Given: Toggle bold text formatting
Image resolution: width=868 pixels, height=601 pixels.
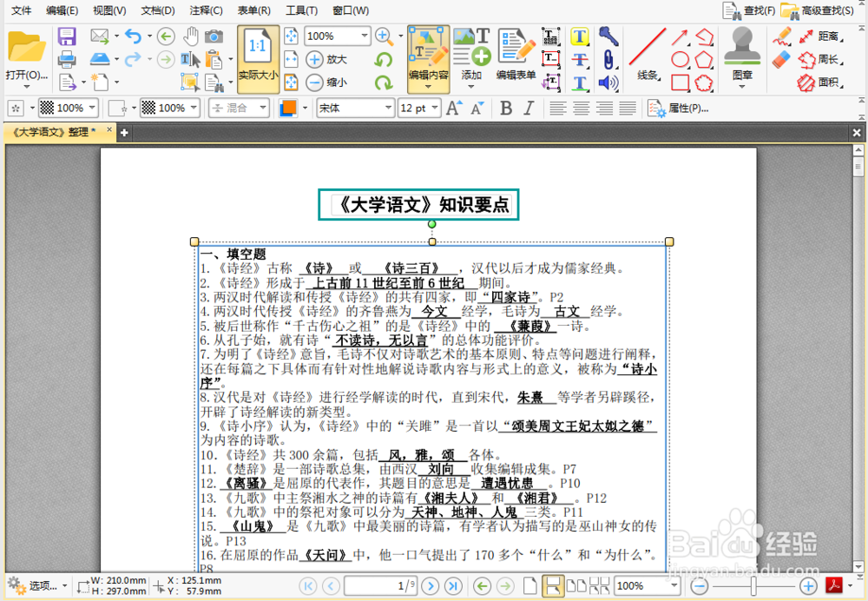Looking at the screenshot, I should [506, 108].
